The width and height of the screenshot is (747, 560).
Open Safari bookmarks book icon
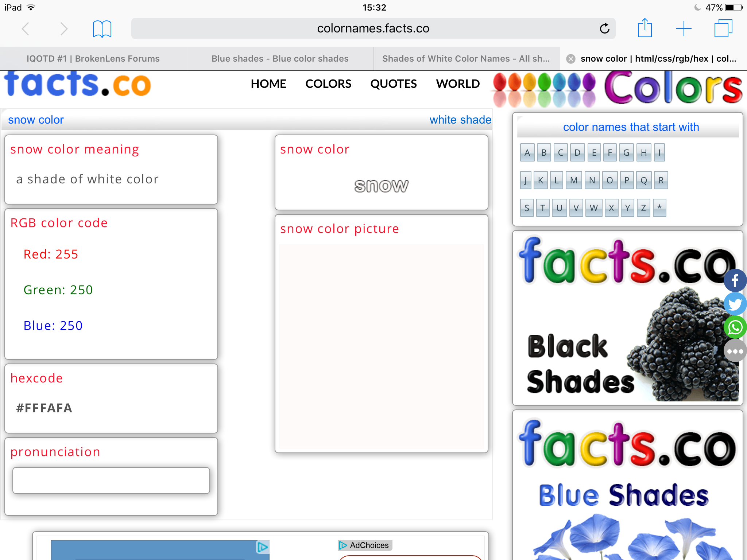click(102, 28)
